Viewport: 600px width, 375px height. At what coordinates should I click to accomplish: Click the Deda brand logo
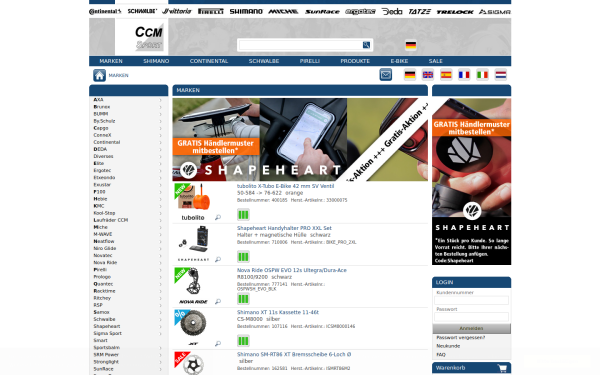click(392, 11)
